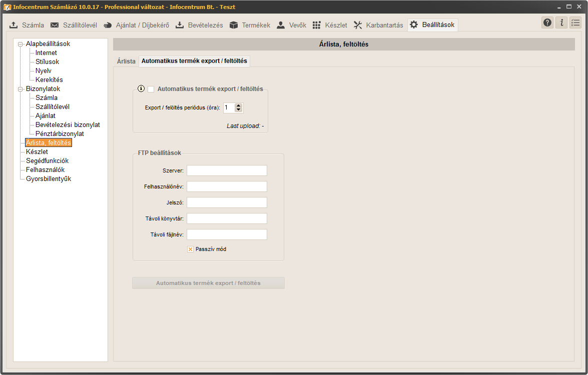Increase the export period with up arrow

coord(238,105)
